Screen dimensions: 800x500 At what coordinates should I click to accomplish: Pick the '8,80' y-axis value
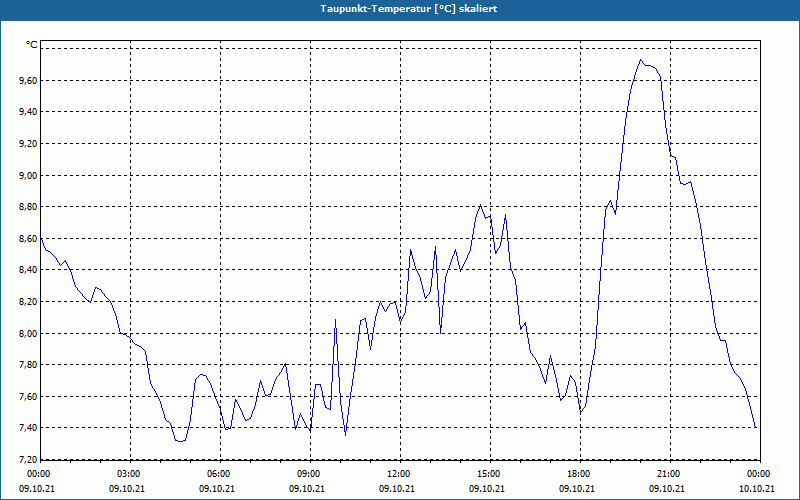click(x=28, y=207)
